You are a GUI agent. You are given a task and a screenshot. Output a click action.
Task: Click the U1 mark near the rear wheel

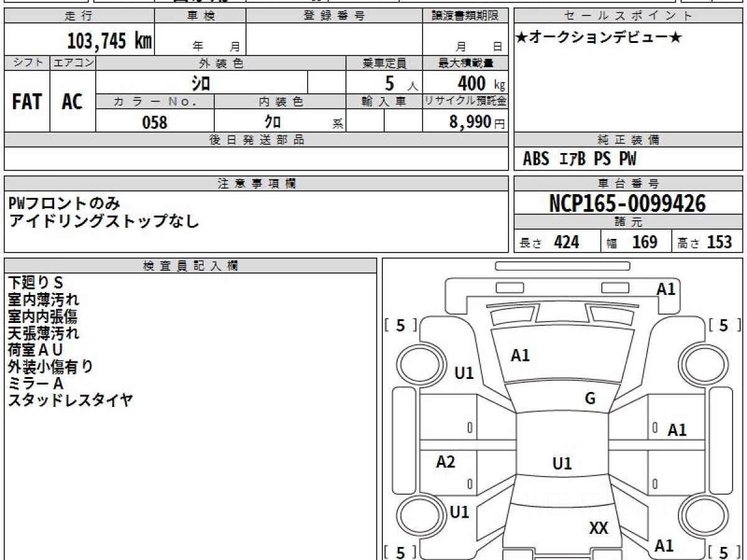pos(459,512)
